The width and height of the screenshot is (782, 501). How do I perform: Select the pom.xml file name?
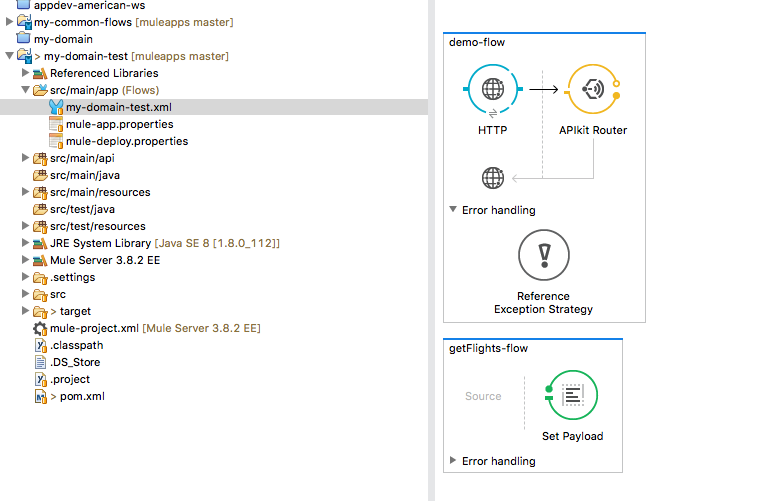tap(82, 396)
